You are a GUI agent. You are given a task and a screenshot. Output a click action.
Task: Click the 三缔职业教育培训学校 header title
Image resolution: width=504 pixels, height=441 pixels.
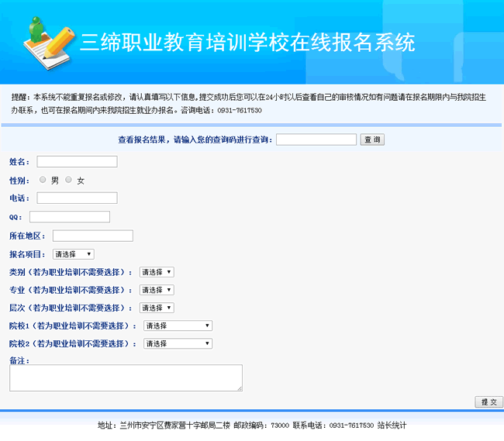coord(247,42)
